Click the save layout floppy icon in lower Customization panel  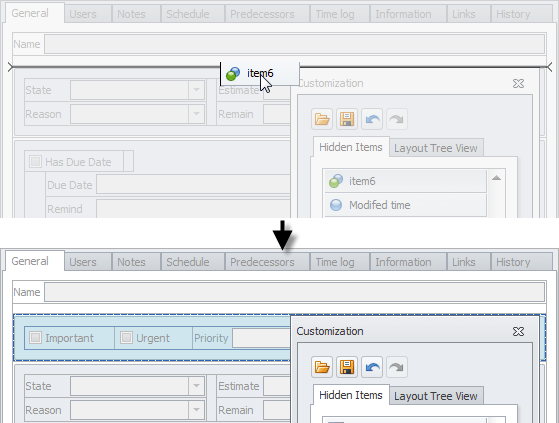tap(347, 367)
